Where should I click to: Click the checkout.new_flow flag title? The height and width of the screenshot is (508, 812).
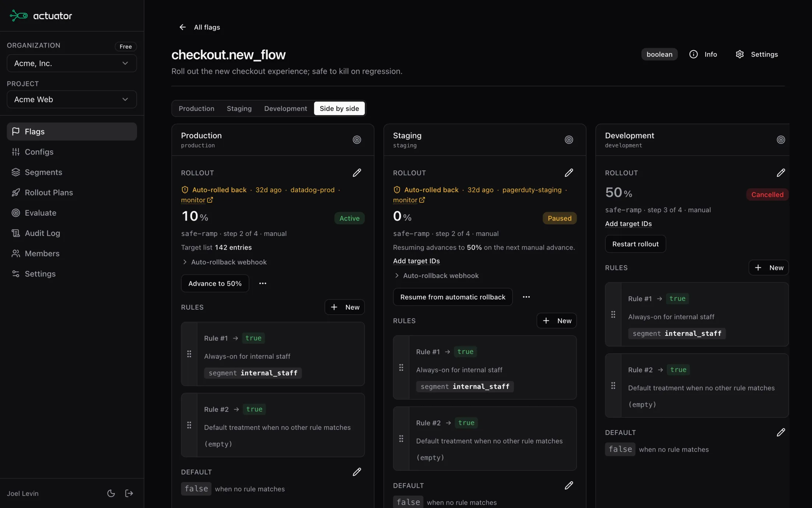(x=228, y=55)
